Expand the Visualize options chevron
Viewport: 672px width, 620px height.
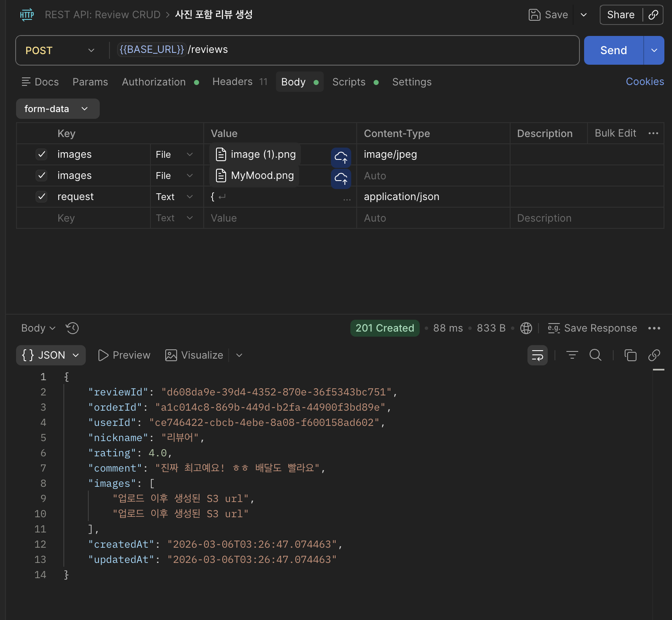tap(239, 355)
